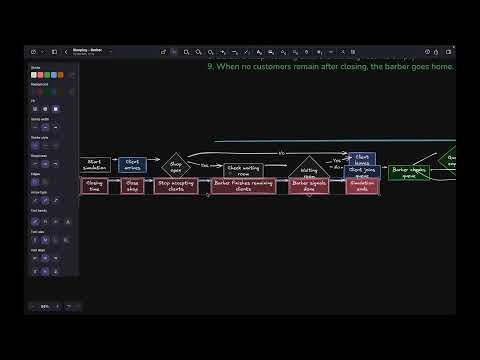Pick the green stroke color swatch
The image size is (480, 360).
pyautogui.click(x=47, y=75)
